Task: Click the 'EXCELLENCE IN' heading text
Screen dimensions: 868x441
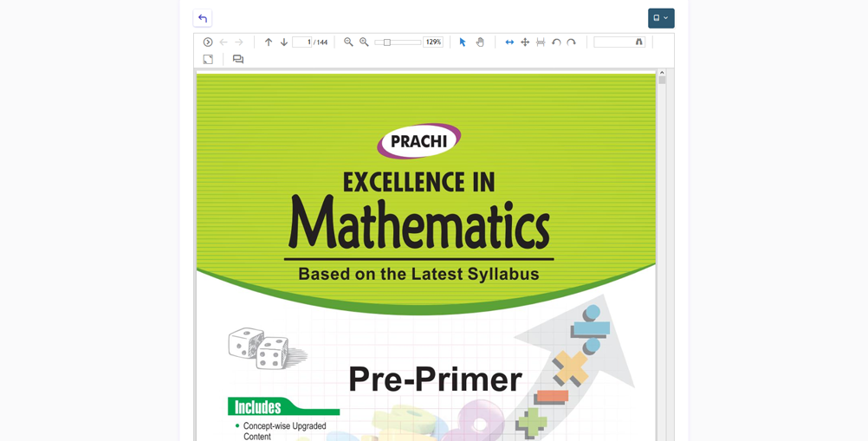Action: point(419,182)
